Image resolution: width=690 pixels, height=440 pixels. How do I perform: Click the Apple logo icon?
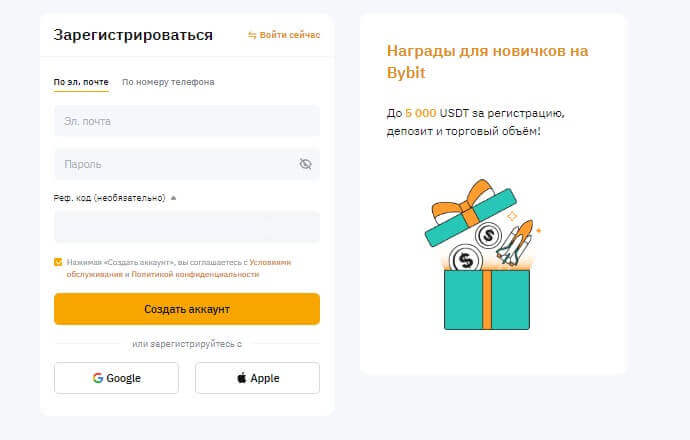click(x=241, y=378)
